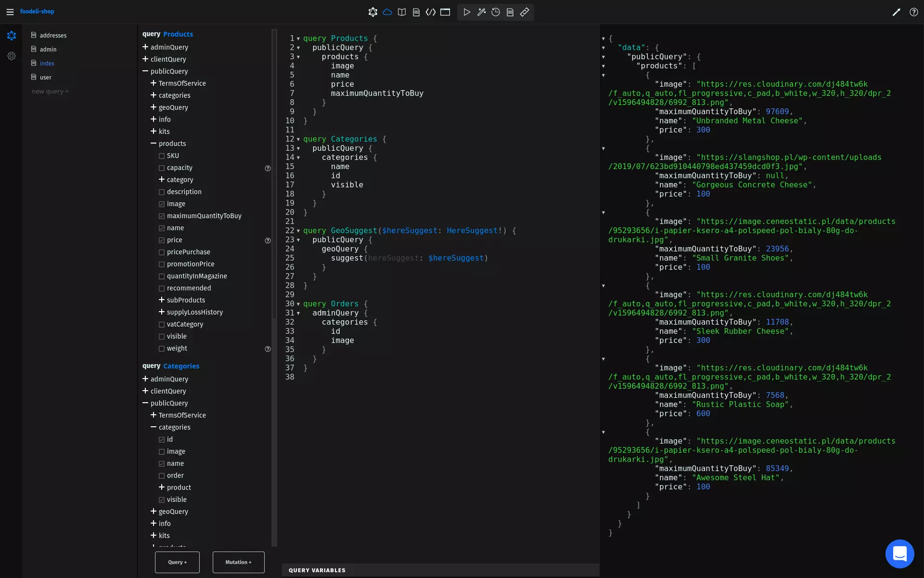Check the promotionPrice checkbox
This screenshot has width=924, height=578.
[162, 264]
